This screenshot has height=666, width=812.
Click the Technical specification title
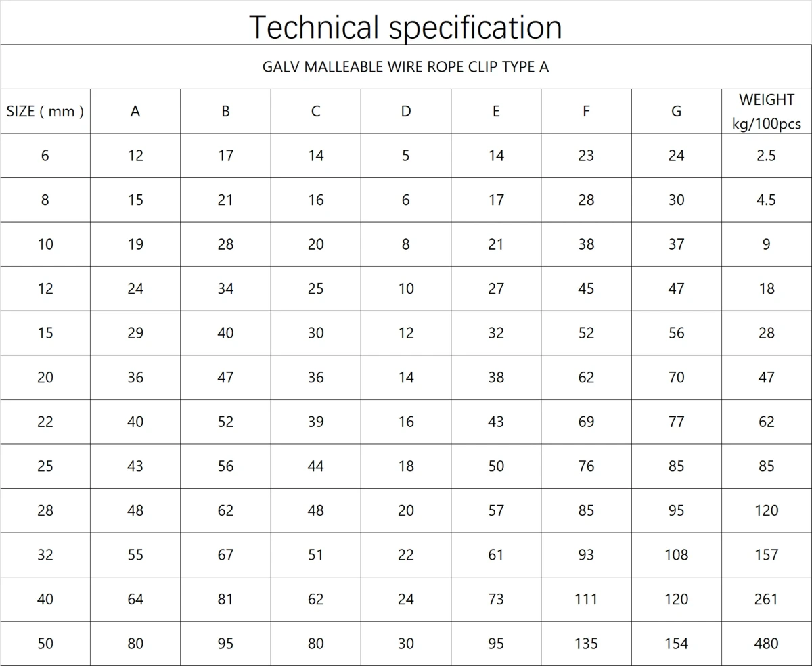(406, 27)
